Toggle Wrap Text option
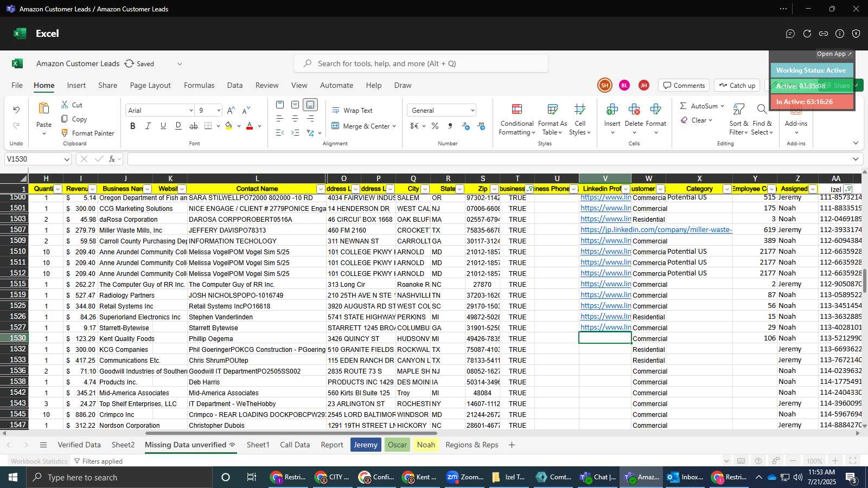Screen dimensions: 868x488 tap(352, 110)
